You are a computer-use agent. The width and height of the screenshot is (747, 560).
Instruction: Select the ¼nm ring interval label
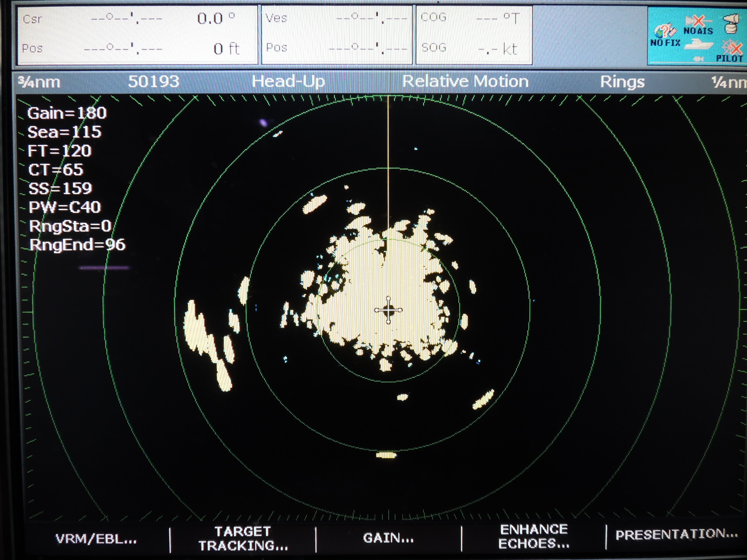pos(729,81)
